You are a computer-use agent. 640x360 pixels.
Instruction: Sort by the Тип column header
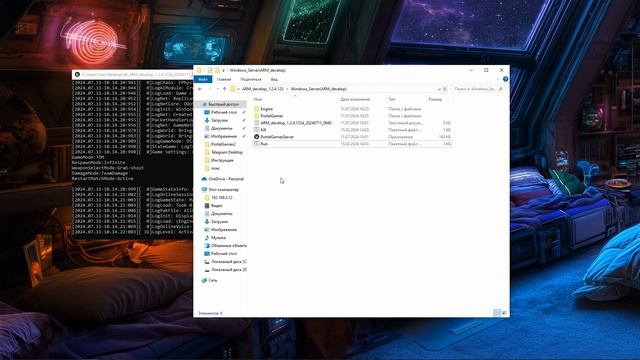coord(392,99)
